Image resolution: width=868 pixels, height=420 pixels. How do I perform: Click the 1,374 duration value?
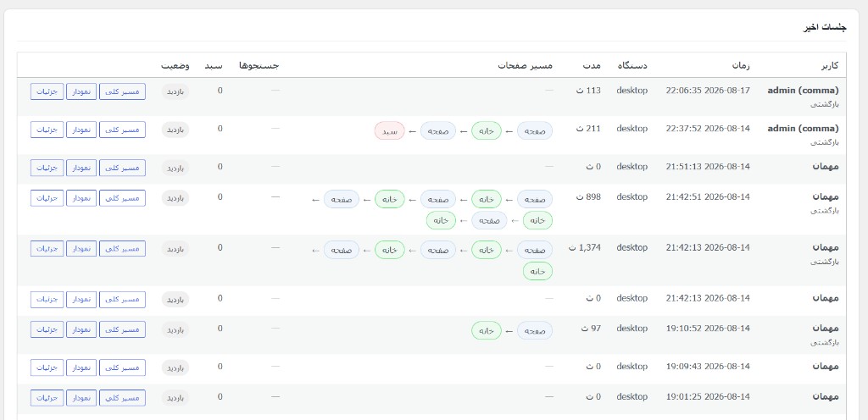point(585,248)
